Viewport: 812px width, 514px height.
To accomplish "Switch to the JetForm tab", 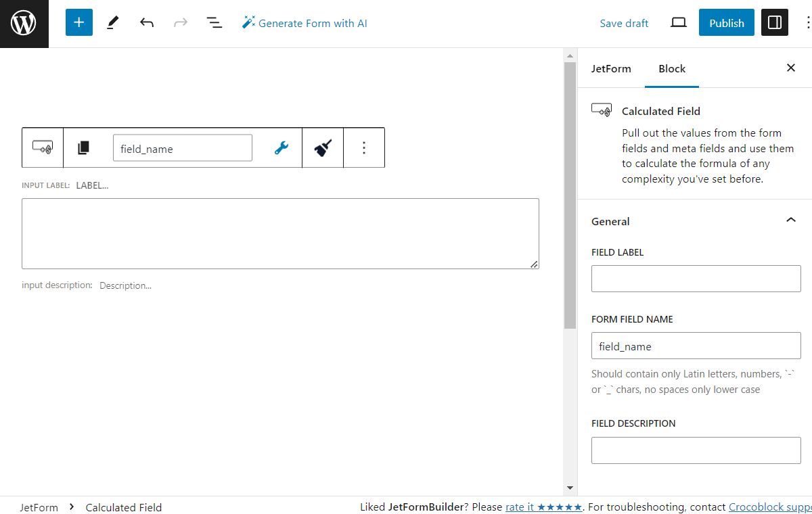I will click(611, 68).
